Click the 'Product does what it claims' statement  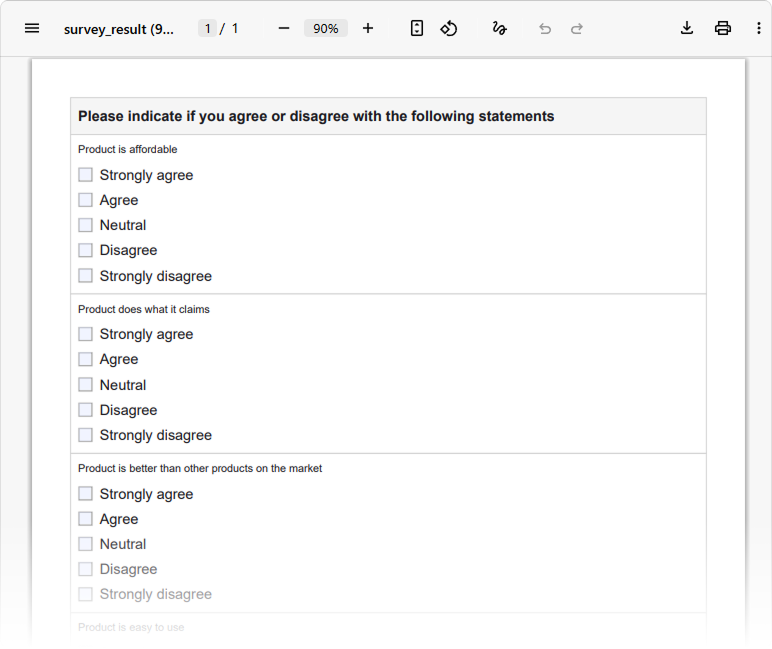point(144,309)
